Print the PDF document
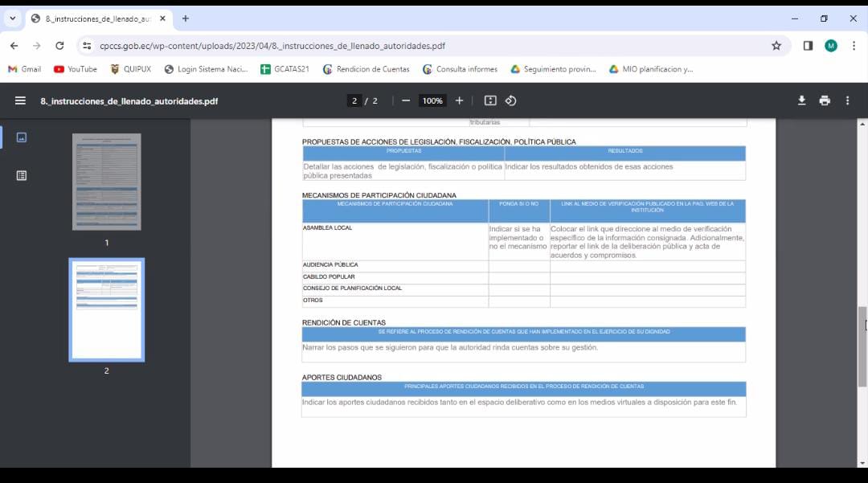 [824, 100]
